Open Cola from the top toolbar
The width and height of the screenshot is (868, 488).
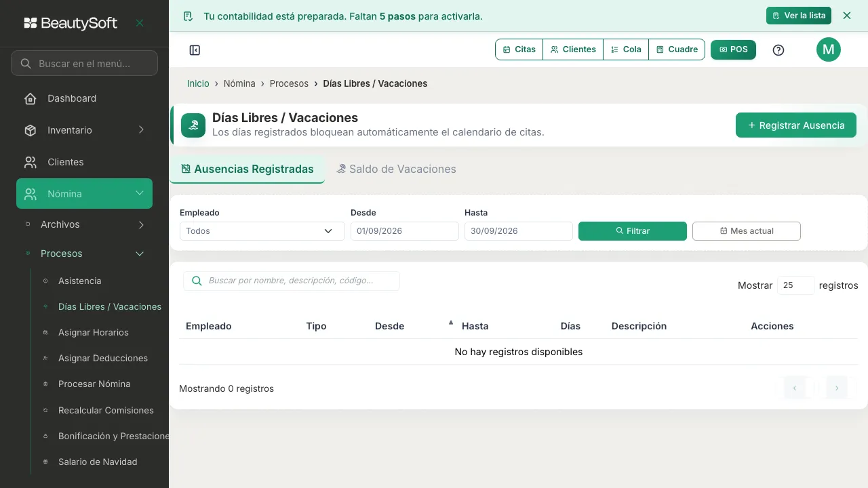(626, 49)
